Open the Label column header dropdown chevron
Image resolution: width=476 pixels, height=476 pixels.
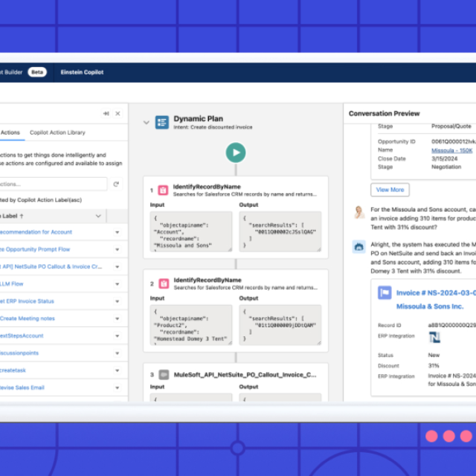click(98, 216)
